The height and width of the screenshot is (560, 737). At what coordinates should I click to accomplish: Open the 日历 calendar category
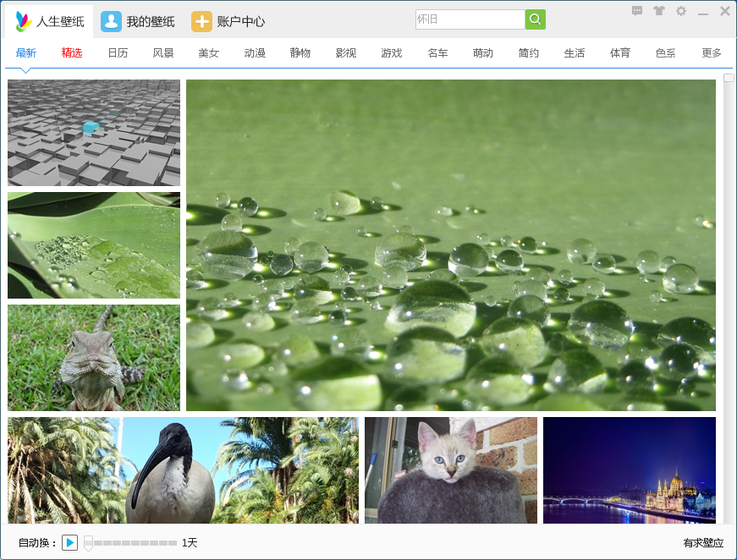point(118,53)
